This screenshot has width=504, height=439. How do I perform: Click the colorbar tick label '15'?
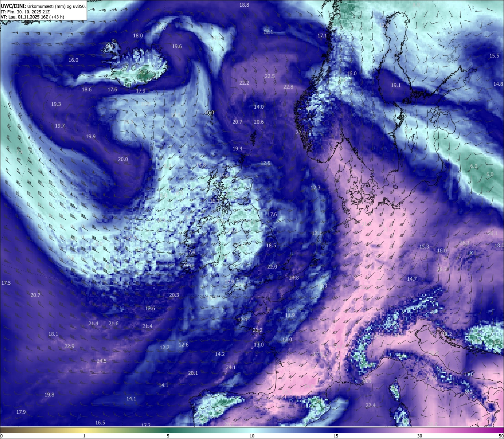(336, 436)
